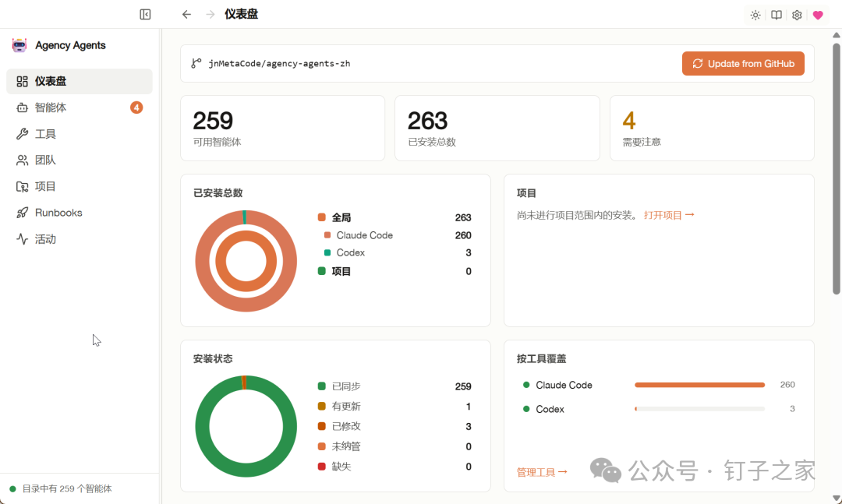Click the Runbooks rocket icon
Image resolution: width=842 pixels, height=504 pixels.
click(22, 213)
